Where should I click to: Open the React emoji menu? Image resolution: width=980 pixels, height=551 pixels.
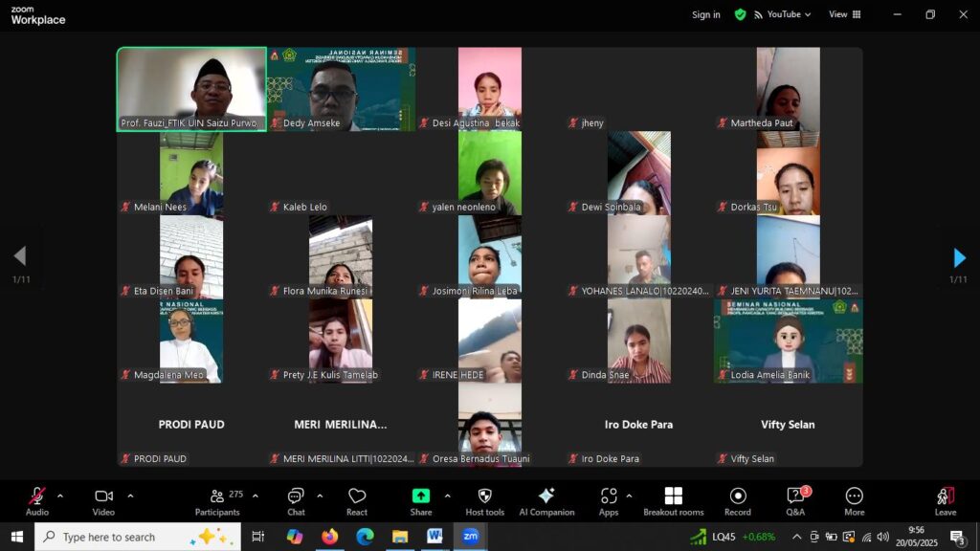[x=357, y=500]
